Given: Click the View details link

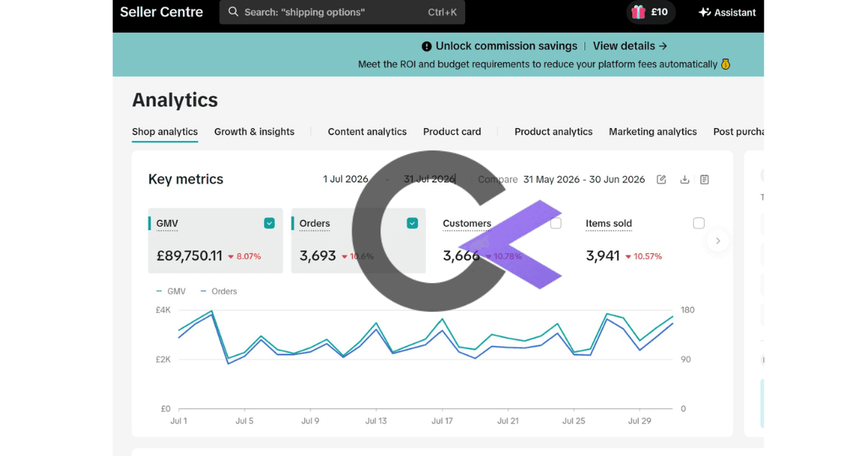Looking at the screenshot, I should (x=630, y=46).
